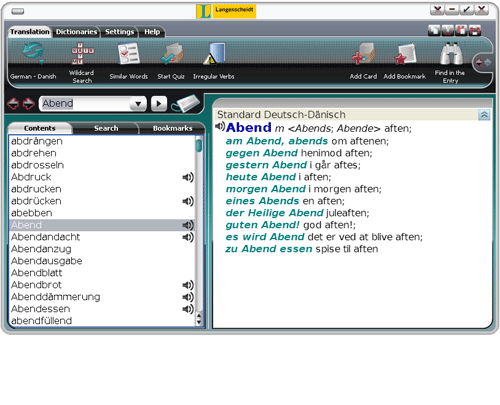The image size is (500, 405).
Task: Open the search word dropdown arrow
Action: 138,104
